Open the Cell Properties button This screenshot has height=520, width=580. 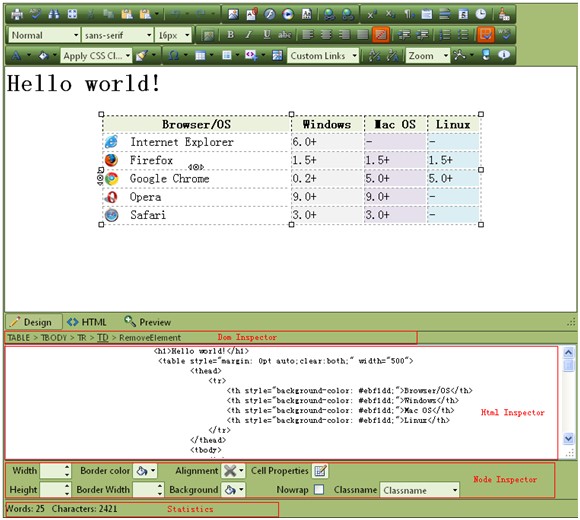pos(320,471)
